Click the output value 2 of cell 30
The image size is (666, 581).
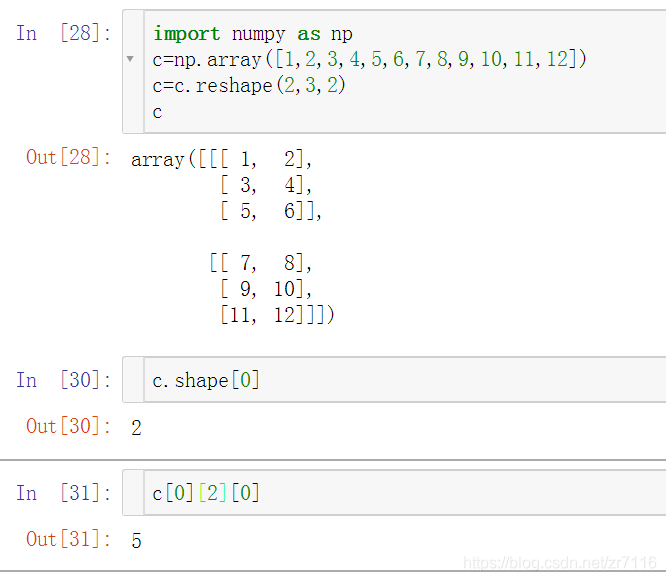[x=136, y=428]
